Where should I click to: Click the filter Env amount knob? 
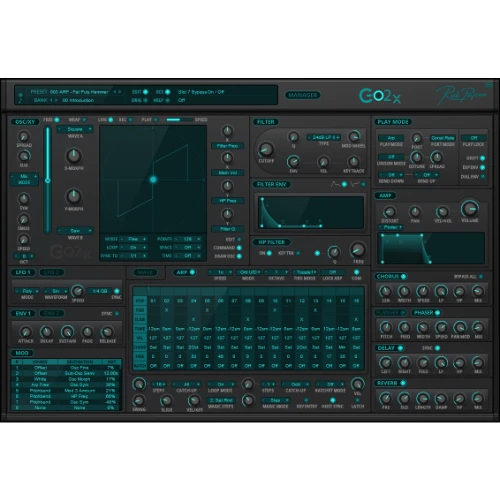(293, 162)
